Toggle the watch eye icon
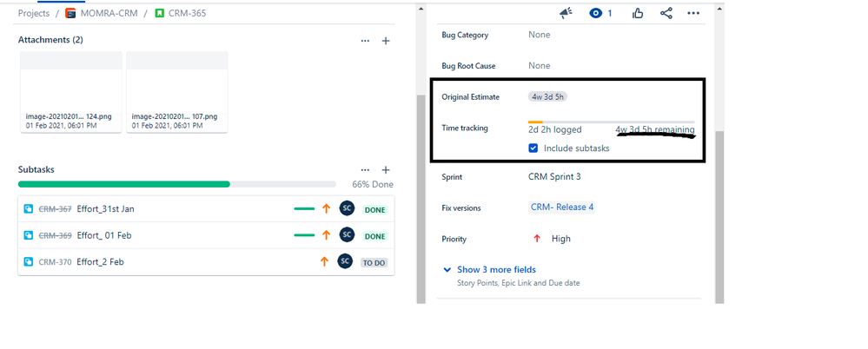868x349 pixels. (596, 13)
